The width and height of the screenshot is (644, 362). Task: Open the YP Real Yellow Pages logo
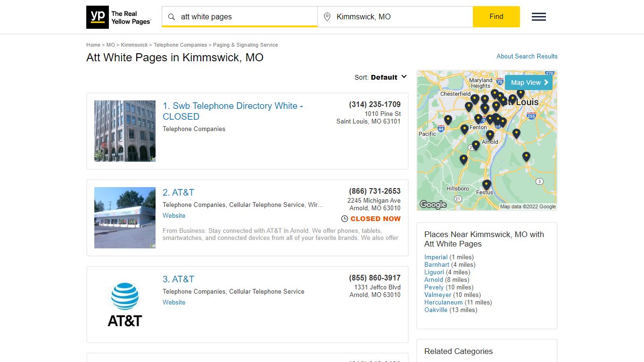(119, 17)
